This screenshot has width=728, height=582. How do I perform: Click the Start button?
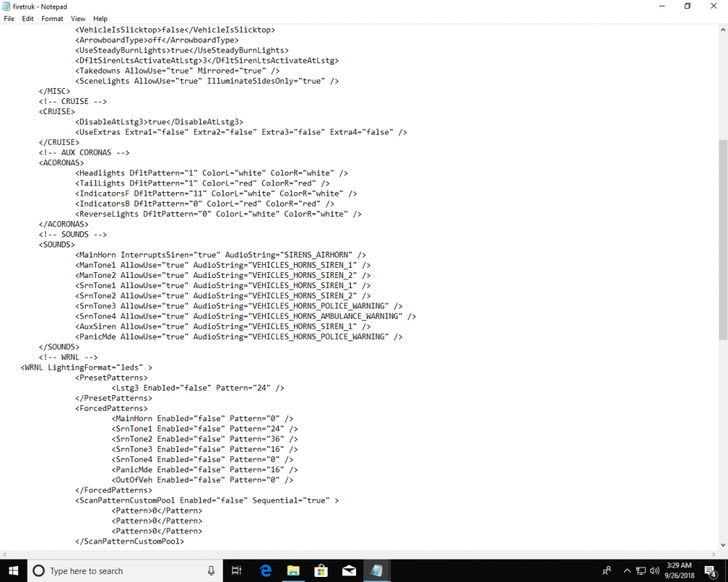coord(13,570)
